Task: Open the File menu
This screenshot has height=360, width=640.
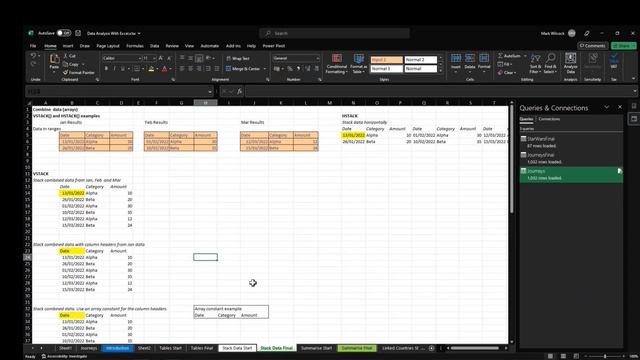Action: point(33,46)
